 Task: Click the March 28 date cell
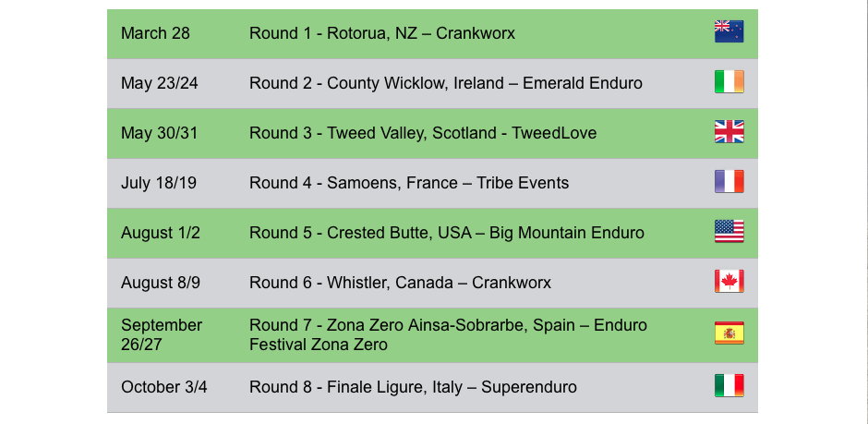[155, 33]
